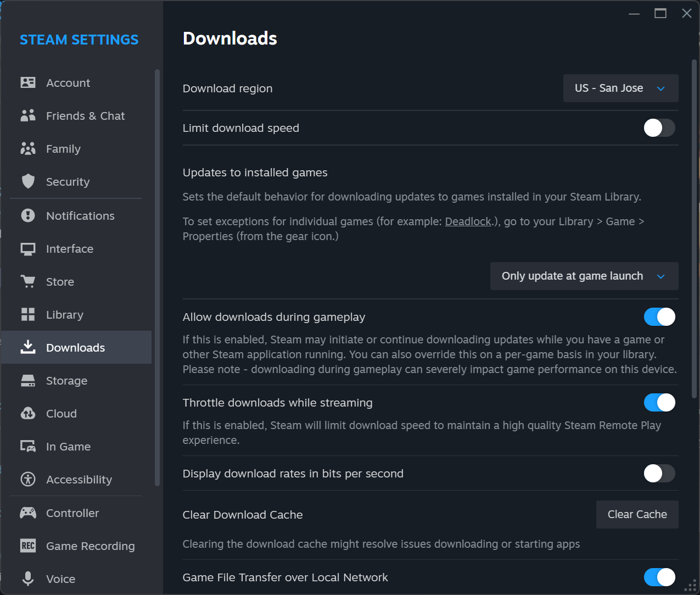700x595 pixels.
Task: Click the Voice microphone icon
Action: (x=28, y=579)
